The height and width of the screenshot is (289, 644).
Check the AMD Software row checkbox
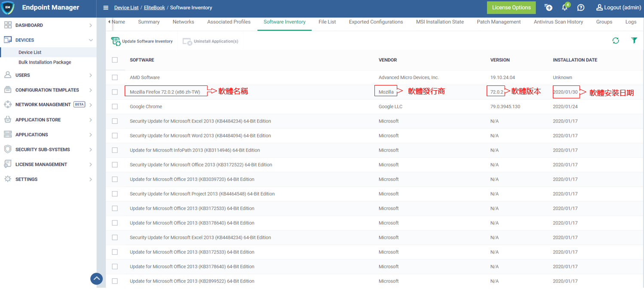click(115, 78)
